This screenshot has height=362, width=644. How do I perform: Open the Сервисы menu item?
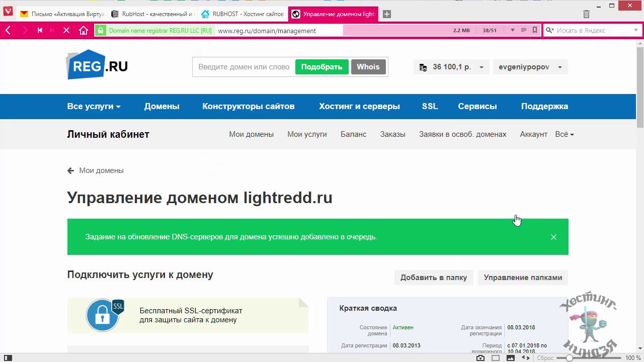[x=477, y=106]
